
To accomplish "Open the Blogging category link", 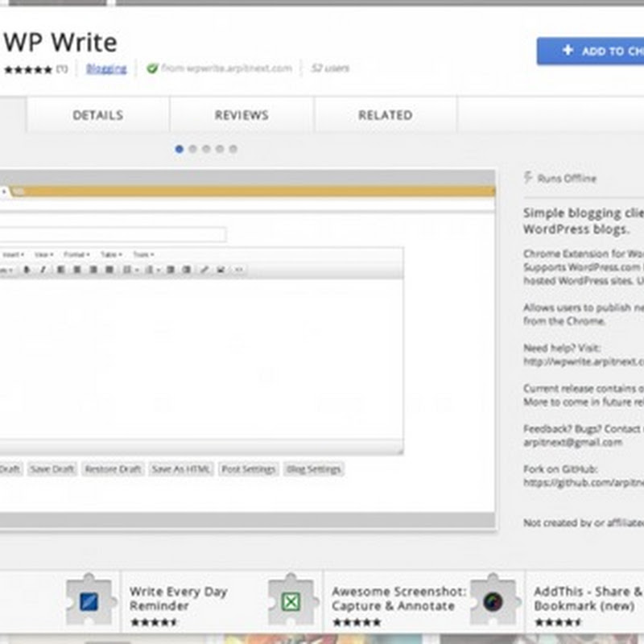I will 106,68.
